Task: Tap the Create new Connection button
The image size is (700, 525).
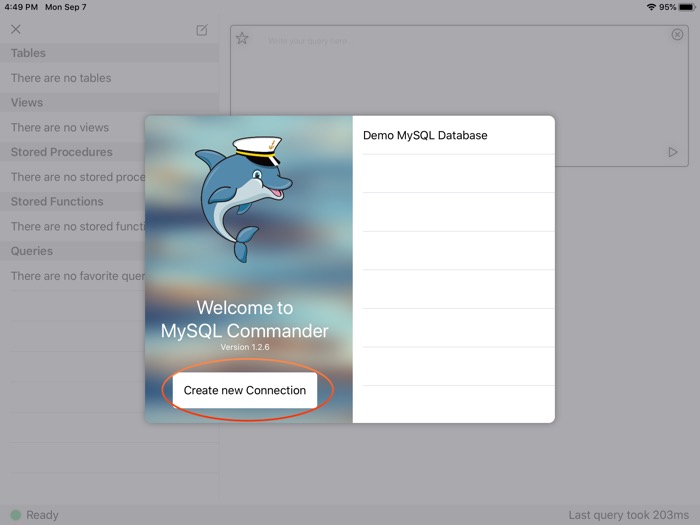Action: click(245, 390)
